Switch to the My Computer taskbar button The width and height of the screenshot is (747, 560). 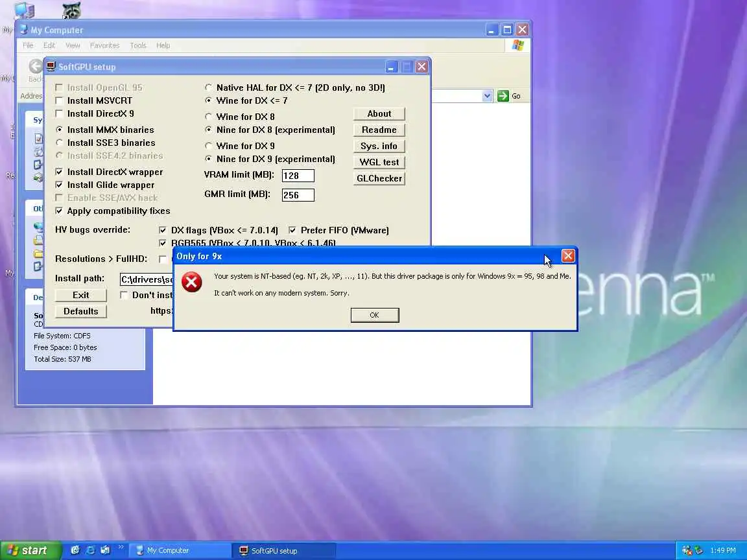coord(180,550)
